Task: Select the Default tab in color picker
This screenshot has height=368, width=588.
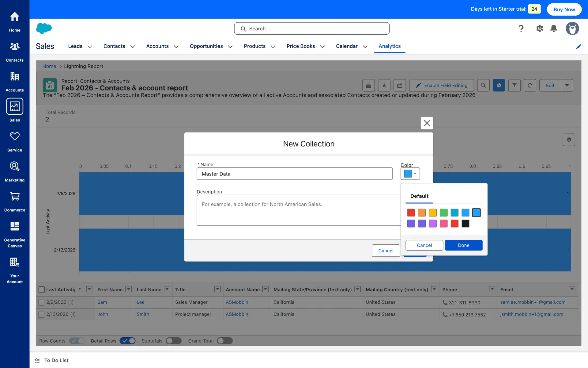Action: pyautogui.click(x=419, y=196)
